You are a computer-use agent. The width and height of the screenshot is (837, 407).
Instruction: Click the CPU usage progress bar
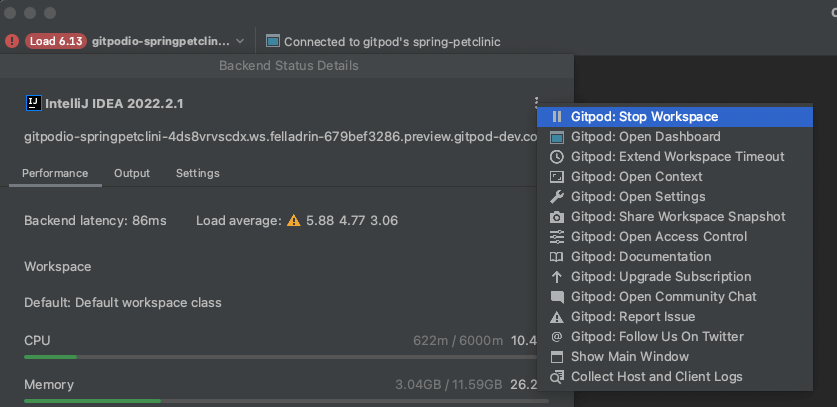tap(286, 357)
